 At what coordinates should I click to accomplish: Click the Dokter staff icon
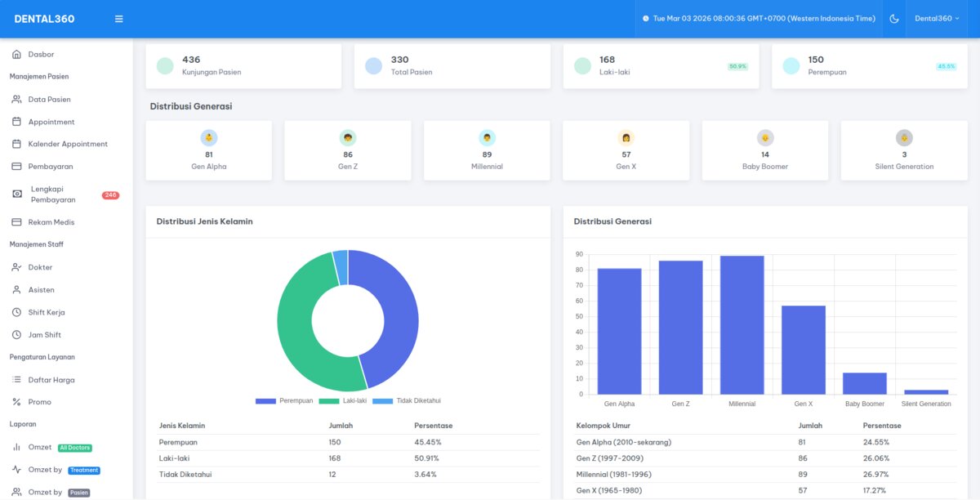pyautogui.click(x=16, y=267)
